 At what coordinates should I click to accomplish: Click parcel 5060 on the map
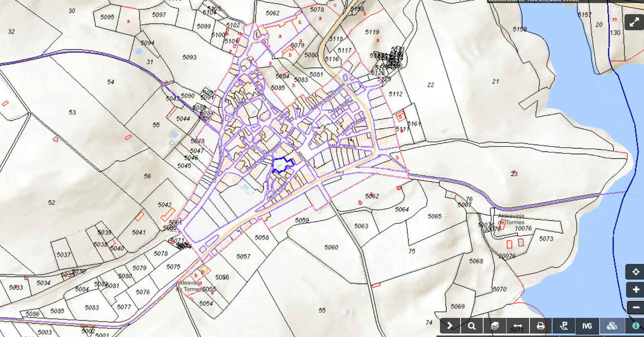coord(331,247)
